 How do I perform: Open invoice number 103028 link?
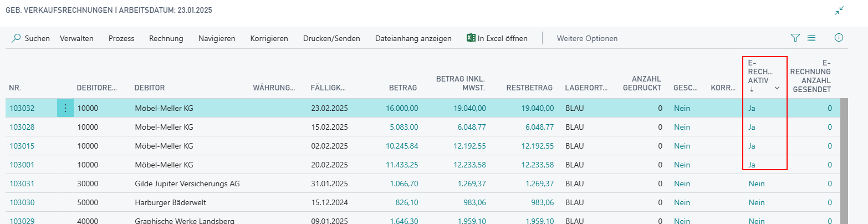click(x=22, y=127)
